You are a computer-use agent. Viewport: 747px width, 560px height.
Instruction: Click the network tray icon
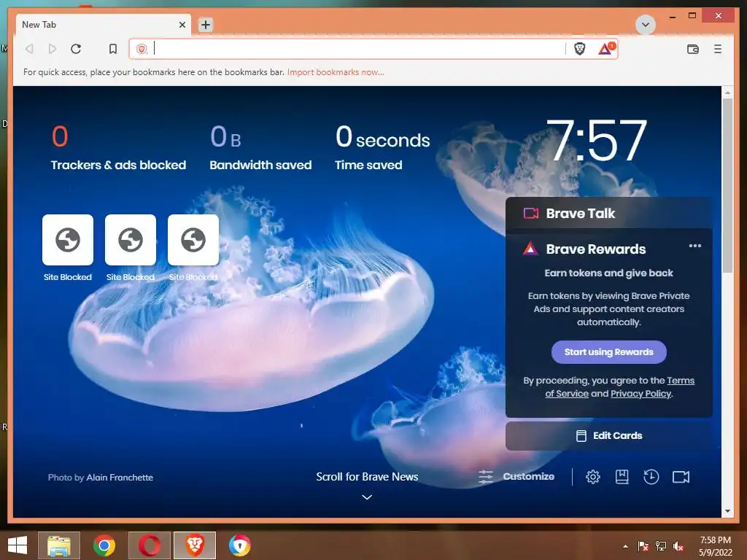(661, 546)
